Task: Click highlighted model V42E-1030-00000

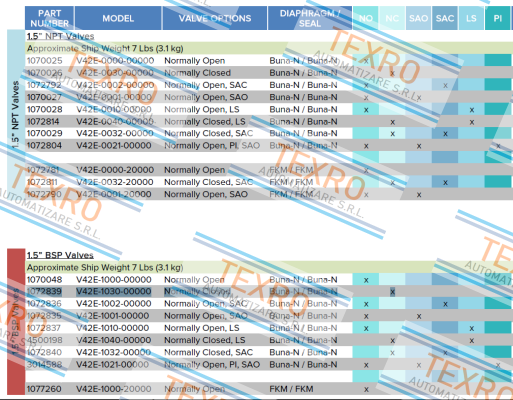Action: (114, 292)
